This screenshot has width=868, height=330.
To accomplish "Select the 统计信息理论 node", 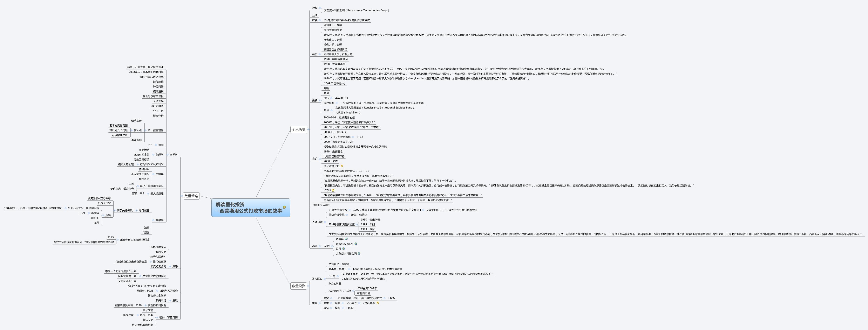I will (x=155, y=130).
